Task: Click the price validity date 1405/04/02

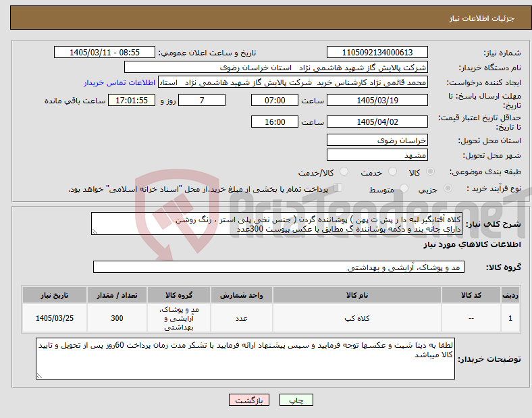Action: tap(377, 122)
